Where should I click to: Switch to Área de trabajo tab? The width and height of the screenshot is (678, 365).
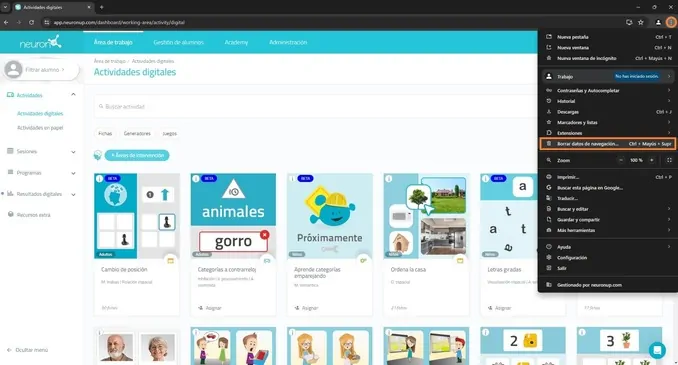coord(113,42)
